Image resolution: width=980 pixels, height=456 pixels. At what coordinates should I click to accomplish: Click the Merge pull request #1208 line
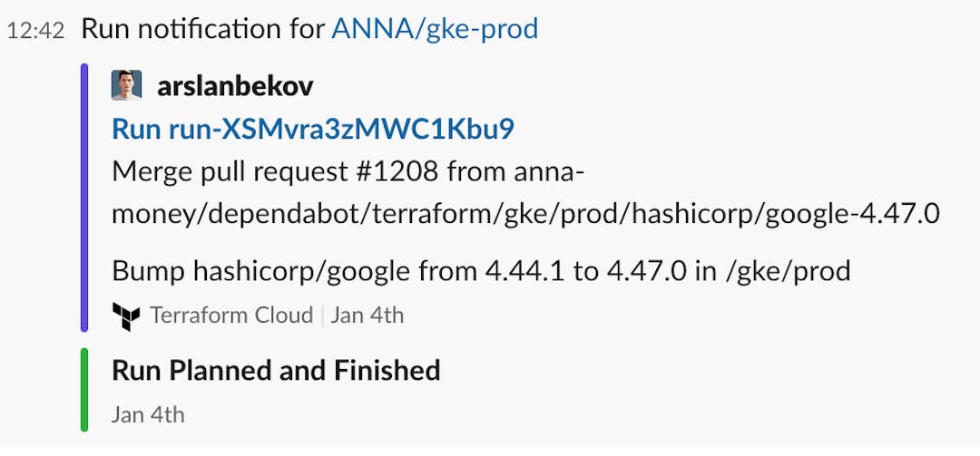348,171
